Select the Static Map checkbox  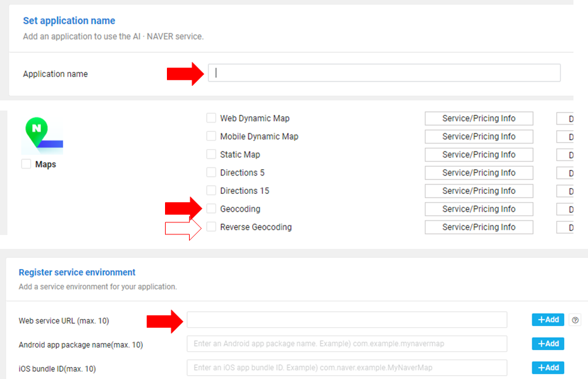[211, 154]
